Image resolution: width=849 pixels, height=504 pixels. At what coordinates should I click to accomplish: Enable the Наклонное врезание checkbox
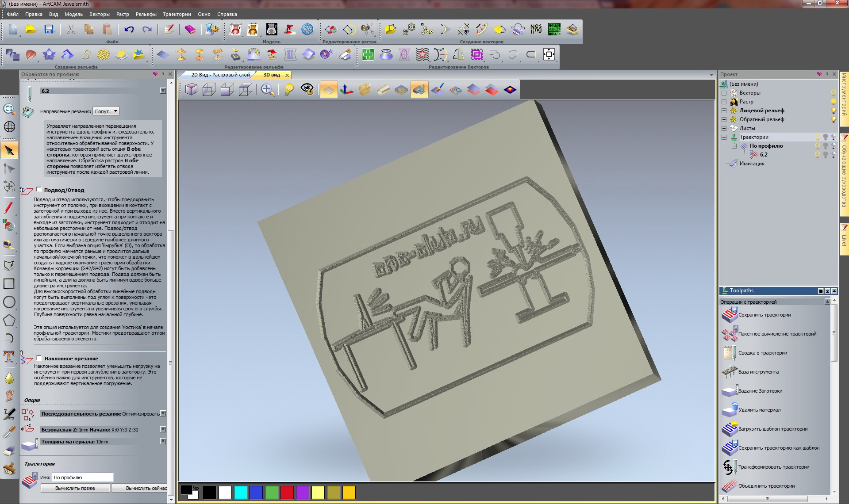tap(39, 358)
